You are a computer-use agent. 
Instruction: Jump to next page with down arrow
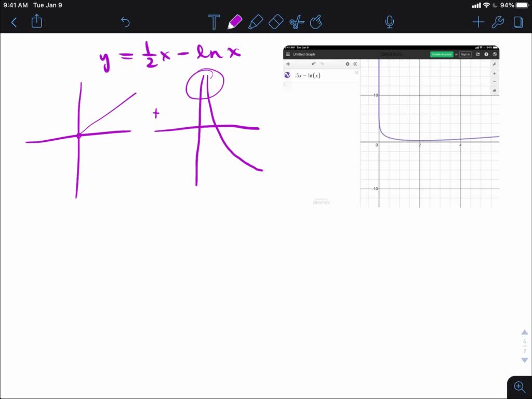click(524, 360)
